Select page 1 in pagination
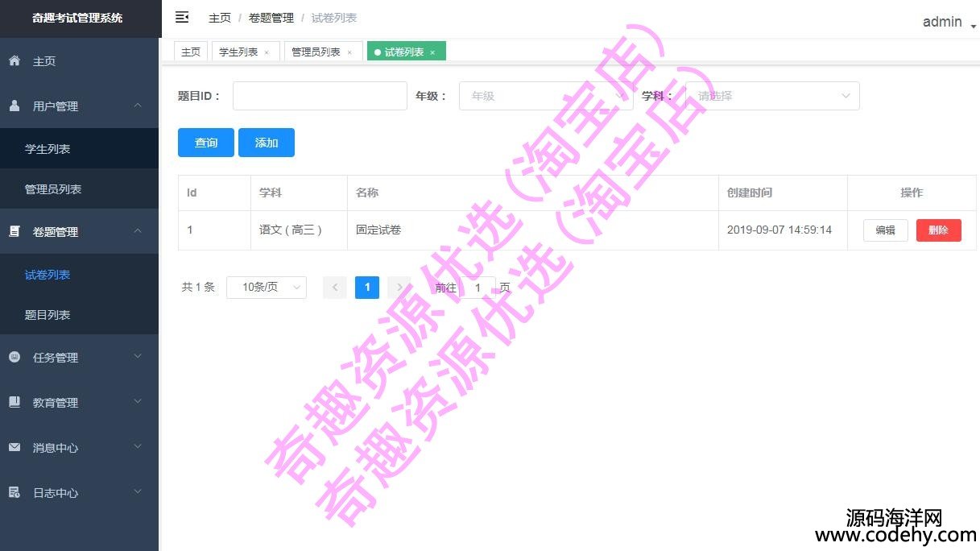The width and height of the screenshot is (980, 551). click(x=367, y=288)
